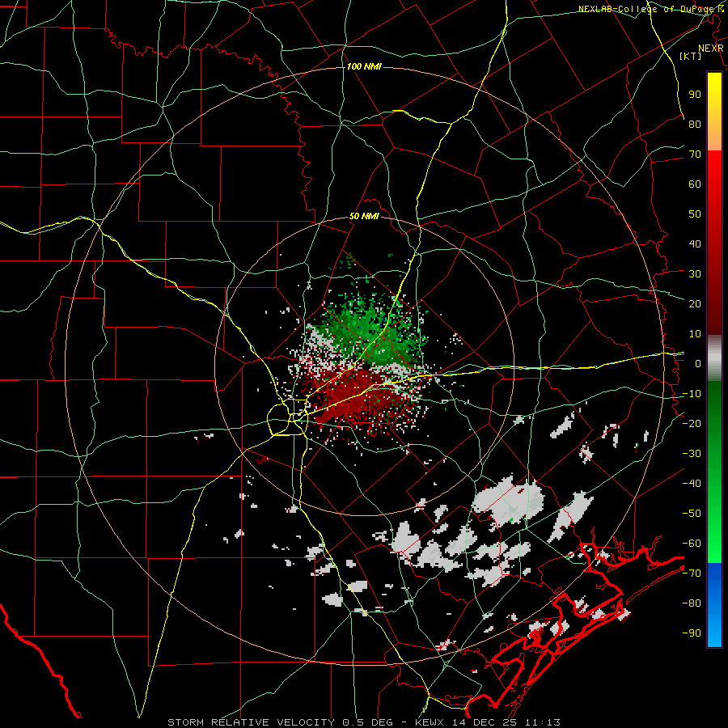
Task: Click the 40 value on the color scale
Action: tap(695, 244)
